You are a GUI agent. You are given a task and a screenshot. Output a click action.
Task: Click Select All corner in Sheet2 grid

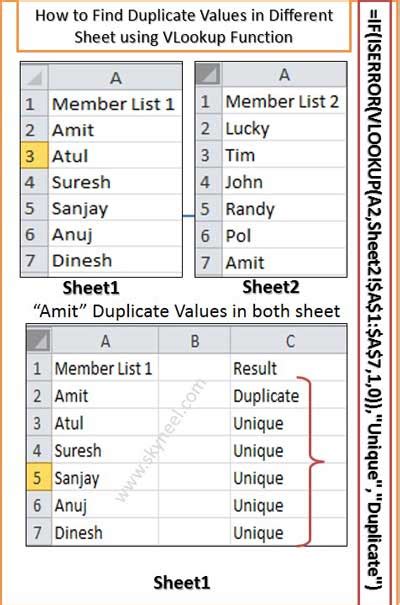pos(208,74)
